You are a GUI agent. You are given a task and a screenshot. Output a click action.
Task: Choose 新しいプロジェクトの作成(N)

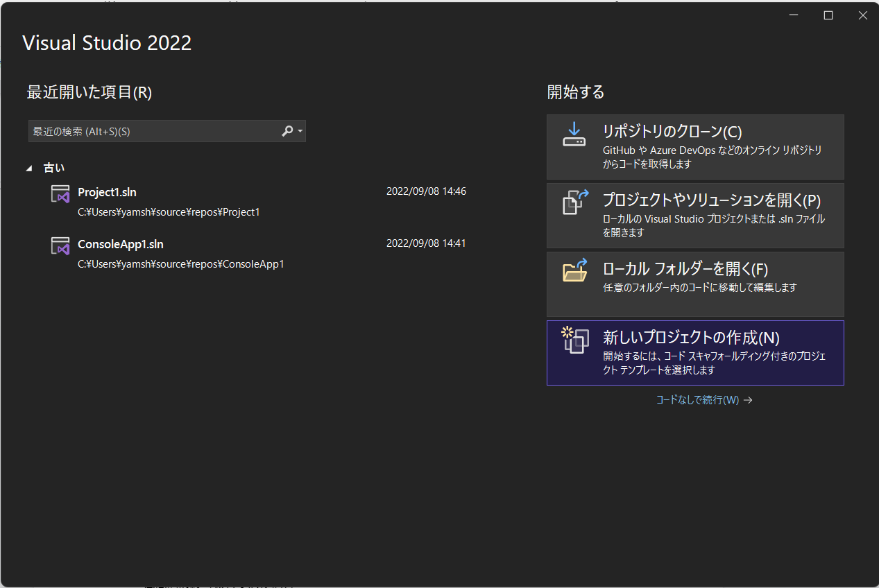695,352
